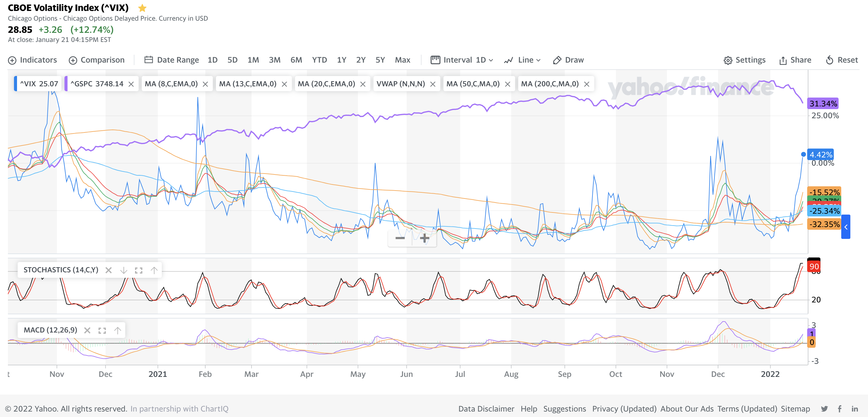868x417 pixels.
Task: Move Stochastics panel up
Action: click(154, 270)
